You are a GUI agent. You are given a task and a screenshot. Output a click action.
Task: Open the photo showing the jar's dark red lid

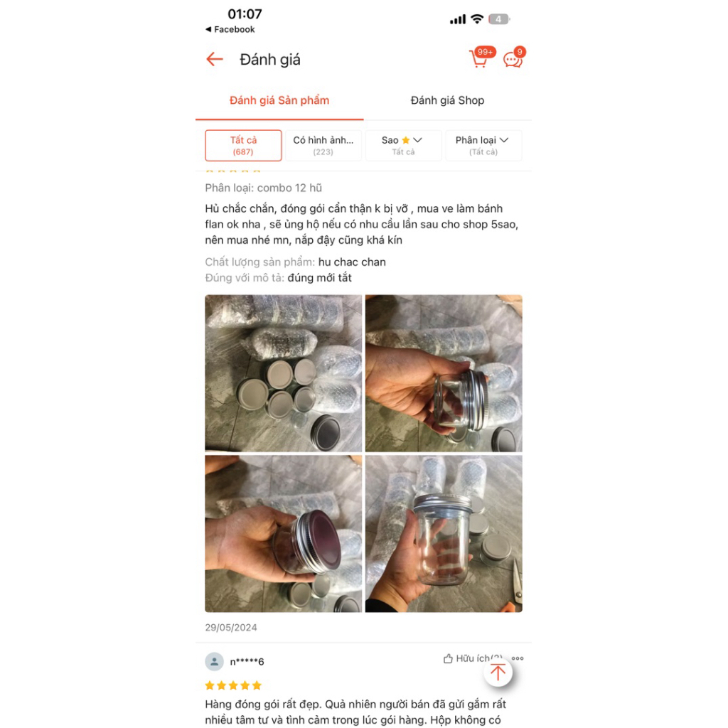(283, 533)
